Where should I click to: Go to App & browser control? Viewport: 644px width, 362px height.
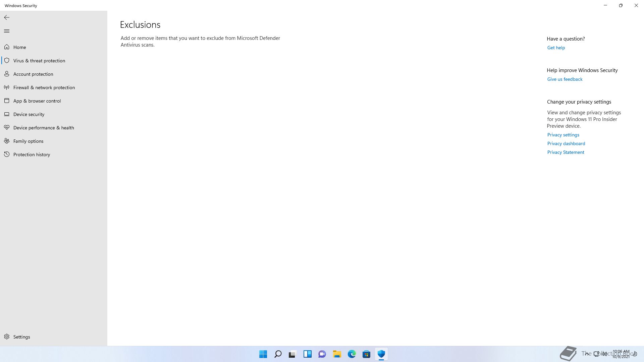tap(54, 101)
